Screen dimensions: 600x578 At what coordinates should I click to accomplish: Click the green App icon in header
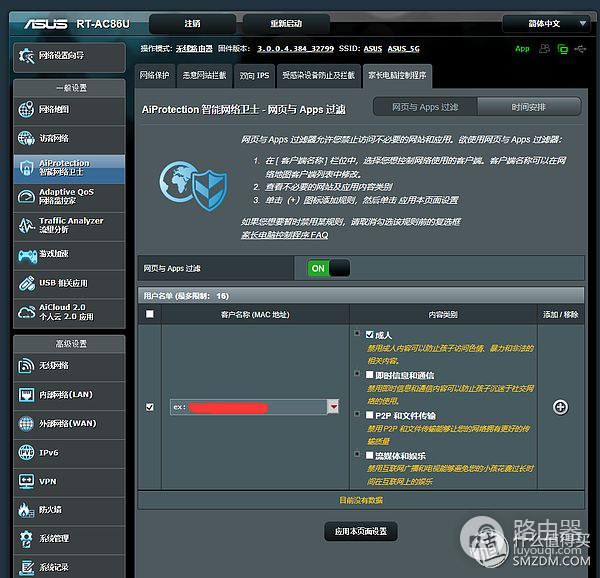[522, 48]
